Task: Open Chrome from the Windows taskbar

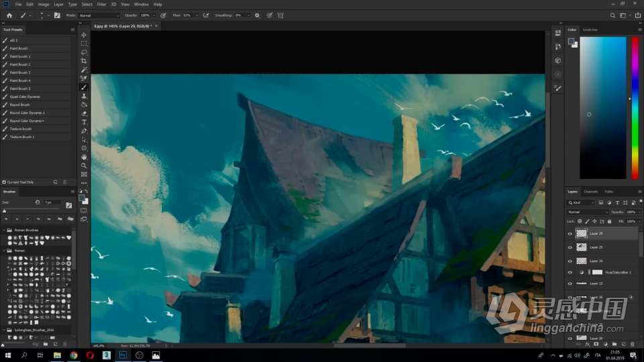Action: pyautogui.click(x=74, y=355)
